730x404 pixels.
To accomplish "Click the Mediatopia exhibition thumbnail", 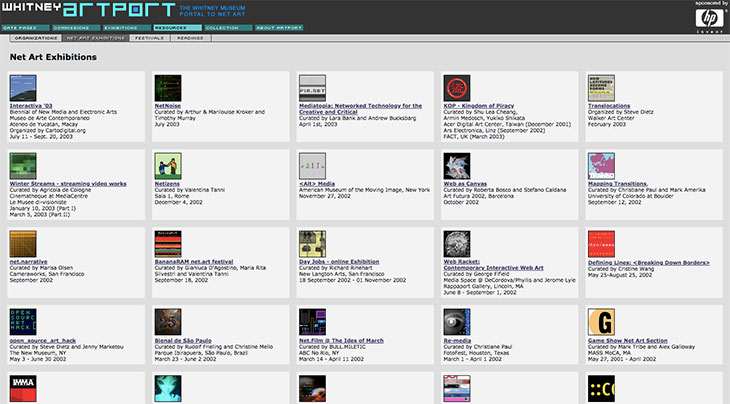I will click(312, 88).
